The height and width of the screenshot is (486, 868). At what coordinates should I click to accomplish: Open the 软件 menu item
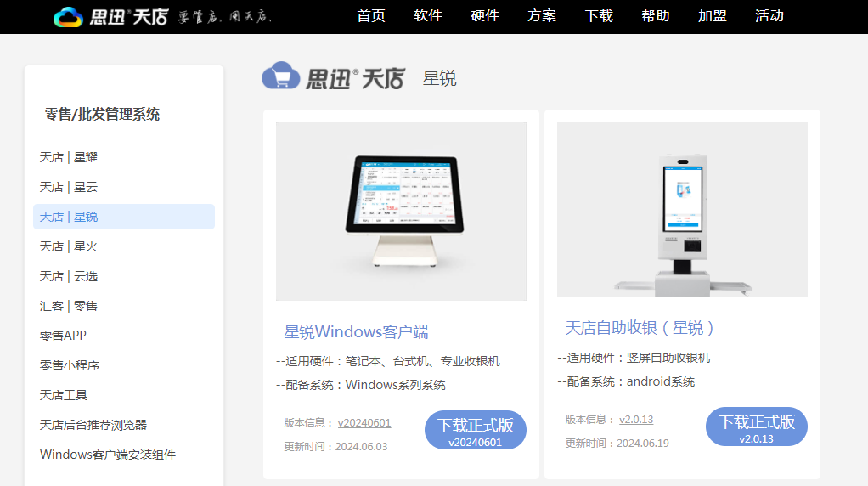pos(428,16)
